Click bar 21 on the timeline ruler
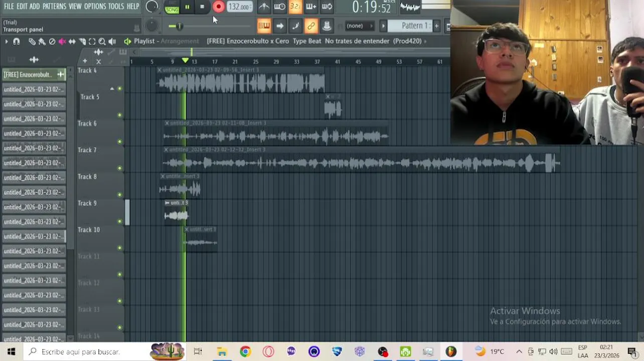Screen dimensions: 644x361 [x=235, y=62]
